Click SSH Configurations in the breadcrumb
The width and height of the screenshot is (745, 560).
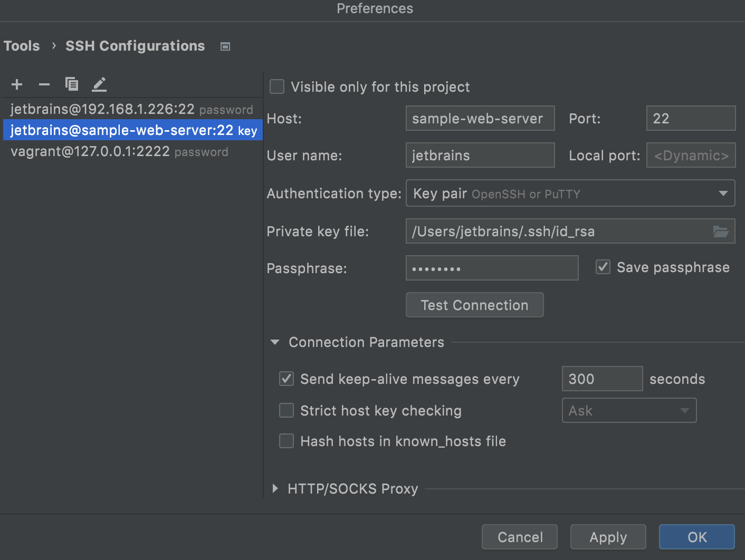point(135,46)
